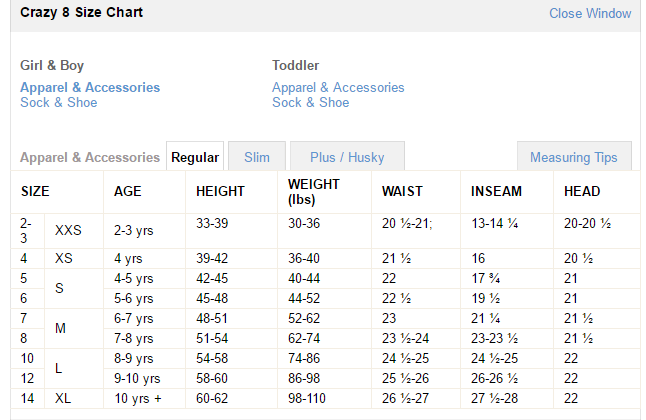Select the XXS size cell
Viewport: 646px width, 420px height.
[69, 230]
